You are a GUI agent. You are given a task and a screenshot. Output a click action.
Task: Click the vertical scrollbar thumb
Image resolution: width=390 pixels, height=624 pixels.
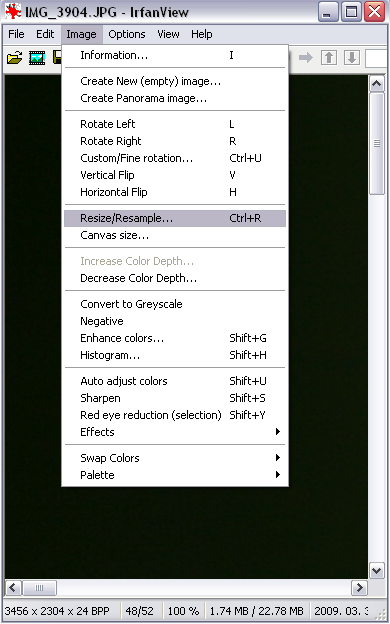[376, 143]
